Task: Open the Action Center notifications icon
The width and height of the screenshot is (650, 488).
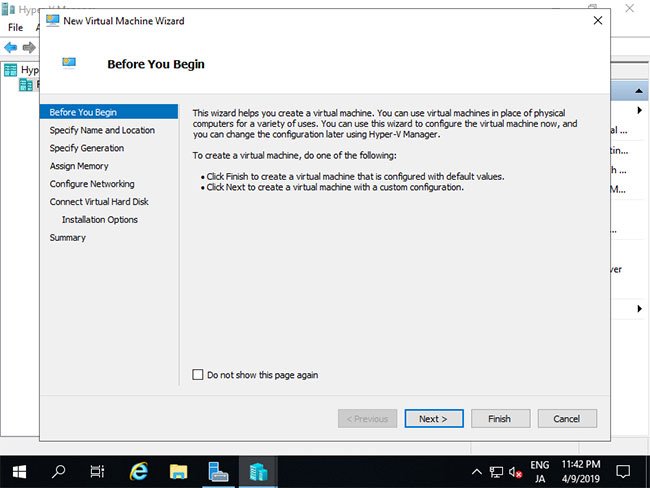Action: tap(623, 472)
